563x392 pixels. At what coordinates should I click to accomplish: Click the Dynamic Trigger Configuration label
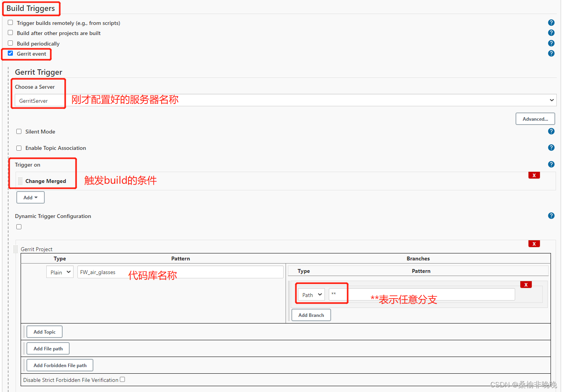[53, 216]
